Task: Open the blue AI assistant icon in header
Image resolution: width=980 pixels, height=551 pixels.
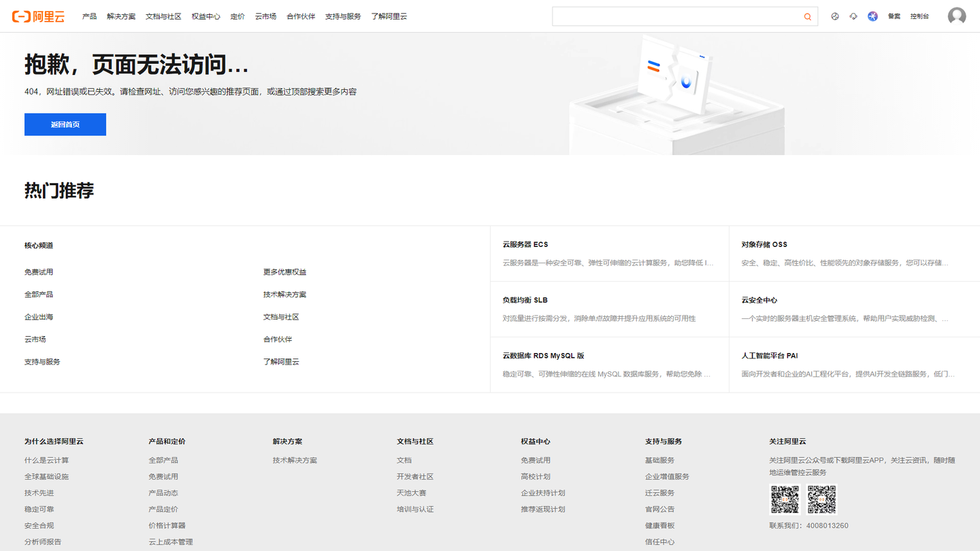Action: [873, 16]
